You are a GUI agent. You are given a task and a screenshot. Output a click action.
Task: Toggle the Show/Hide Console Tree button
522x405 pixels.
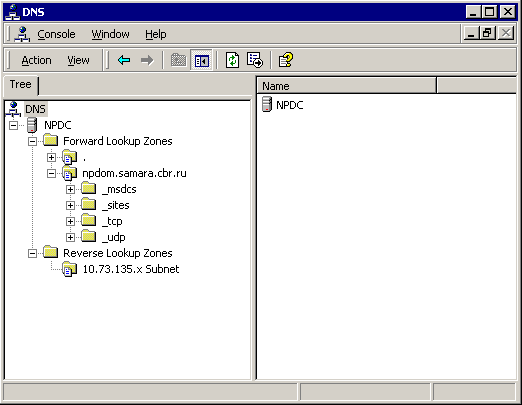(x=202, y=60)
